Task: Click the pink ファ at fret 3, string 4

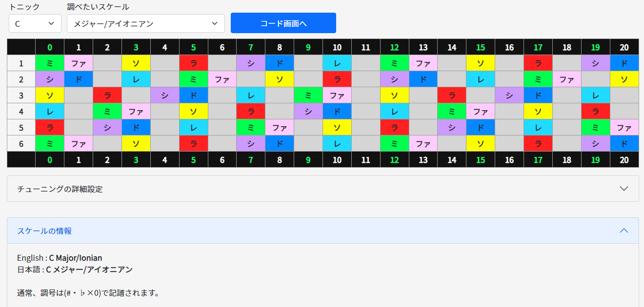Action: point(136,112)
